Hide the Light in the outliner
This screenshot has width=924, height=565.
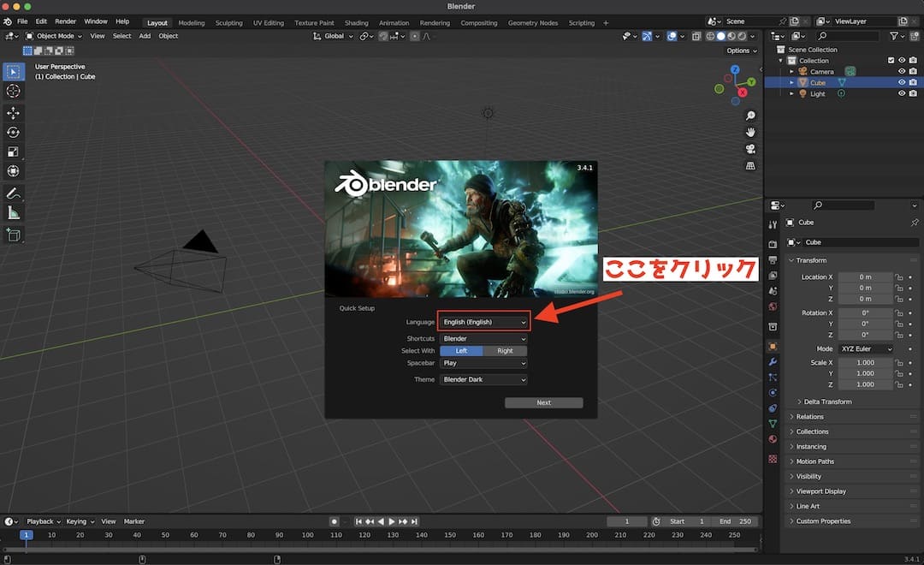tap(902, 94)
